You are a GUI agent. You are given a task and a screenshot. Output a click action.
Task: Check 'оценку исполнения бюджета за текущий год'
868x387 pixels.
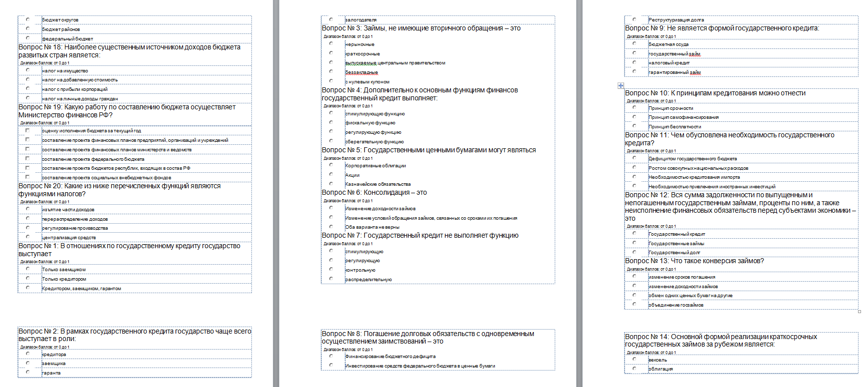pyautogui.click(x=28, y=130)
